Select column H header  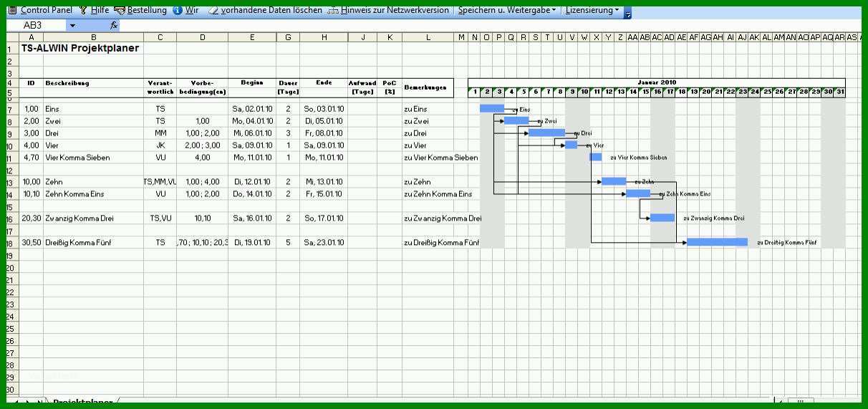324,37
